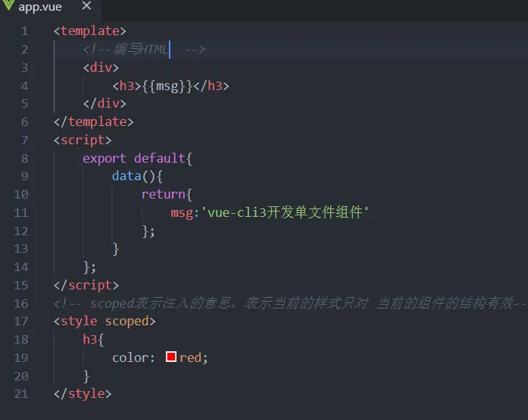Click line number 11 in gutter
The image size is (528, 420).
21,213
